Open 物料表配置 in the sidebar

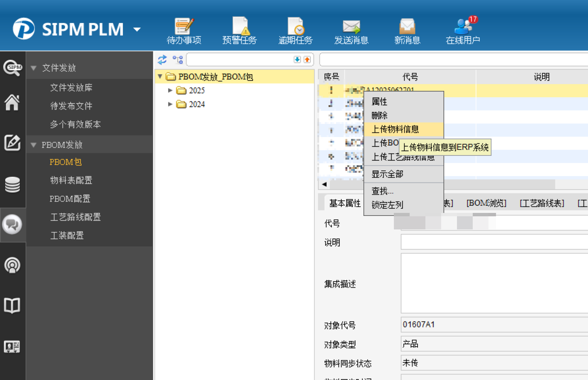click(71, 180)
